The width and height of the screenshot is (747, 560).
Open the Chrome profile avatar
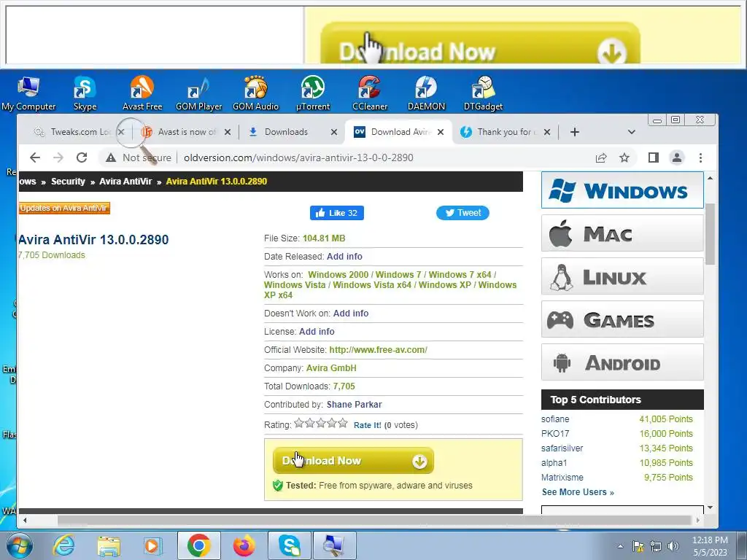tap(677, 157)
